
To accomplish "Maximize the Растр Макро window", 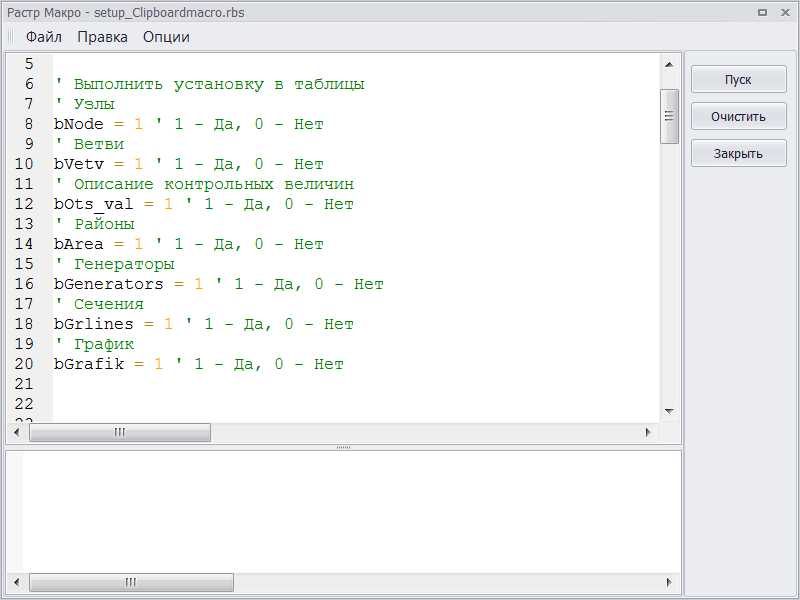I will pyautogui.click(x=762, y=12).
